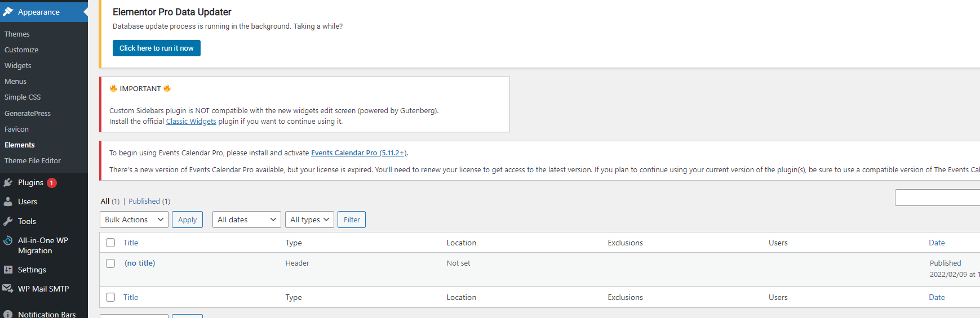Click 'Click here to run it now' button
The image size is (980, 318).
pos(157,48)
